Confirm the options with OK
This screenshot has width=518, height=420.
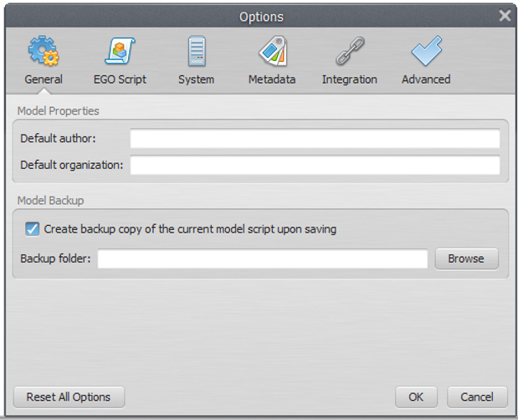coord(416,397)
